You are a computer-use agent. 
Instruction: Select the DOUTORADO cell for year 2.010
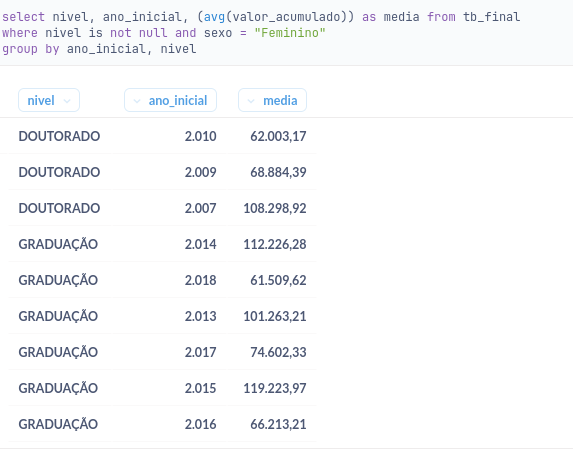click(59, 136)
